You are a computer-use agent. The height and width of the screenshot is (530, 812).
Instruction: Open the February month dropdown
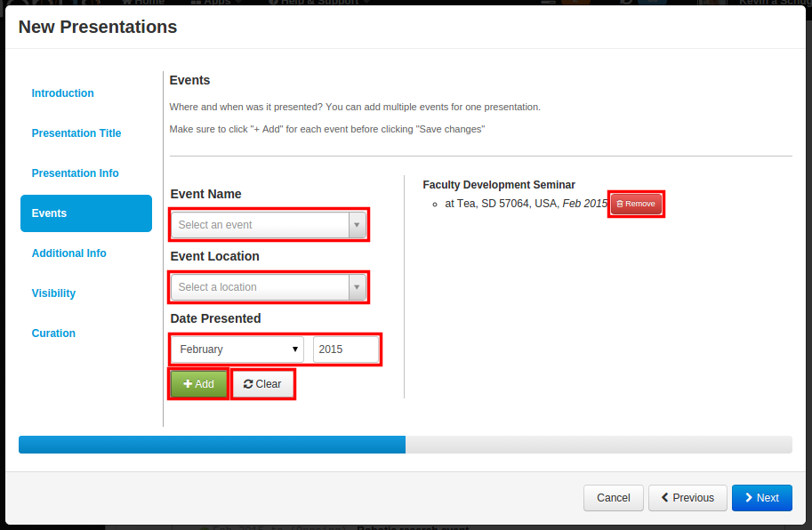(x=237, y=349)
